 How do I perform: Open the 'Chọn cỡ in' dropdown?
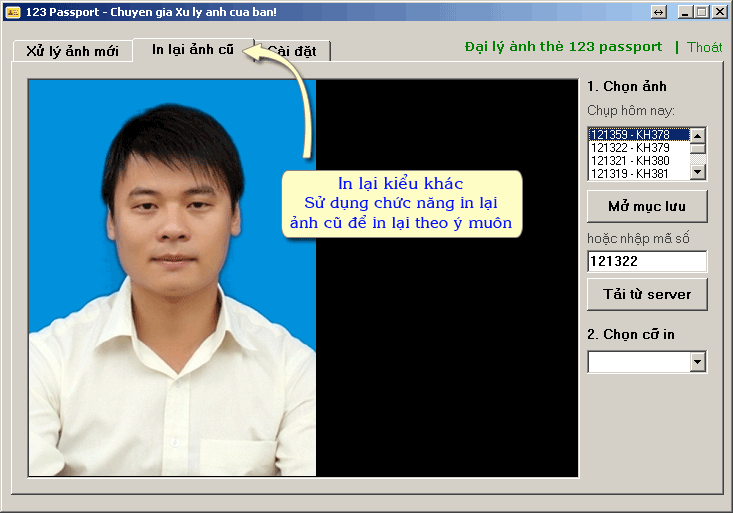coord(697,362)
